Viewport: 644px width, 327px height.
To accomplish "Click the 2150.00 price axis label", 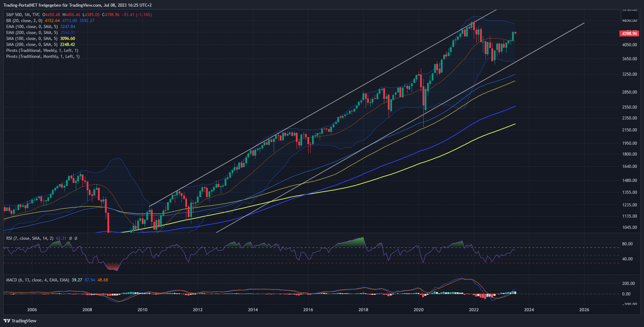I will (x=630, y=130).
